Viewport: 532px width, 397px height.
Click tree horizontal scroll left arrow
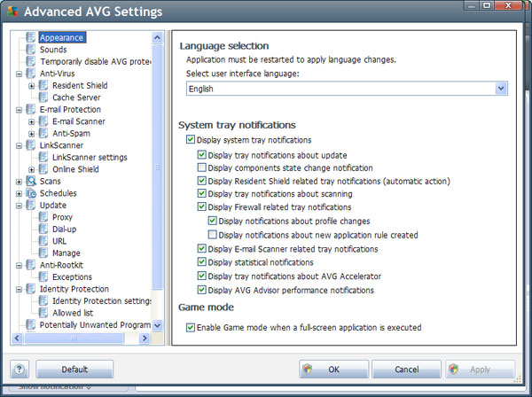(18, 338)
